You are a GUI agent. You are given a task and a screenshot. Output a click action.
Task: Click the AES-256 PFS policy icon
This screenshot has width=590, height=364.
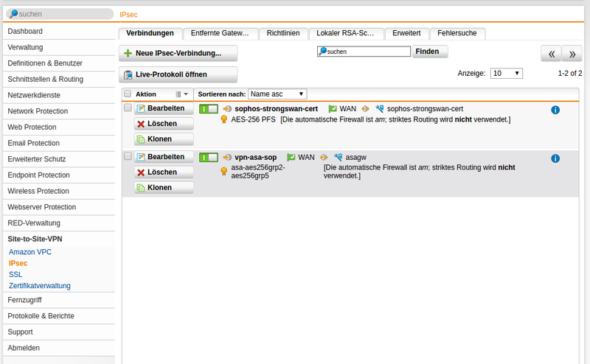click(224, 119)
